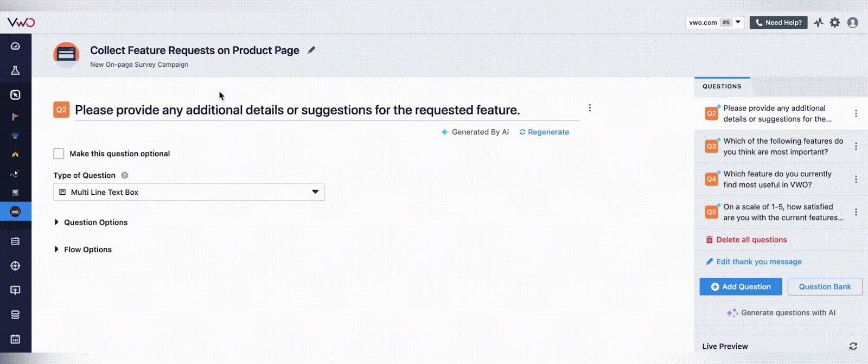Click Edit thank you message

pyautogui.click(x=754, y=261)
